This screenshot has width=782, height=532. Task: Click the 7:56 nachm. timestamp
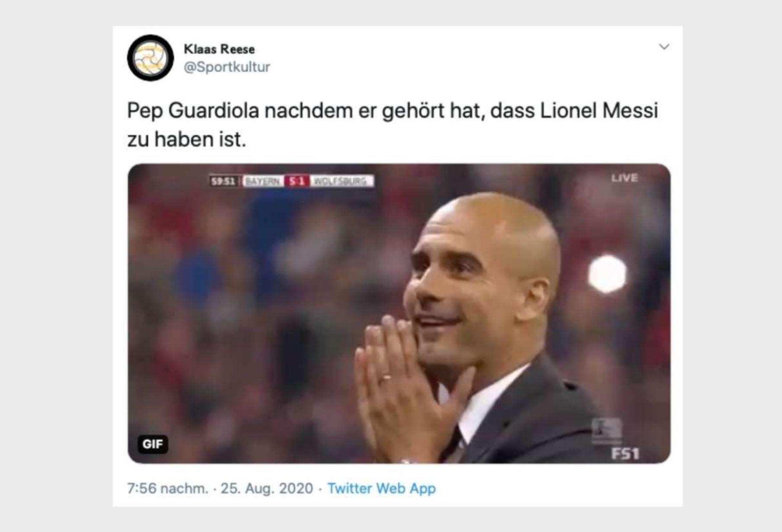[x=168, y=488]
